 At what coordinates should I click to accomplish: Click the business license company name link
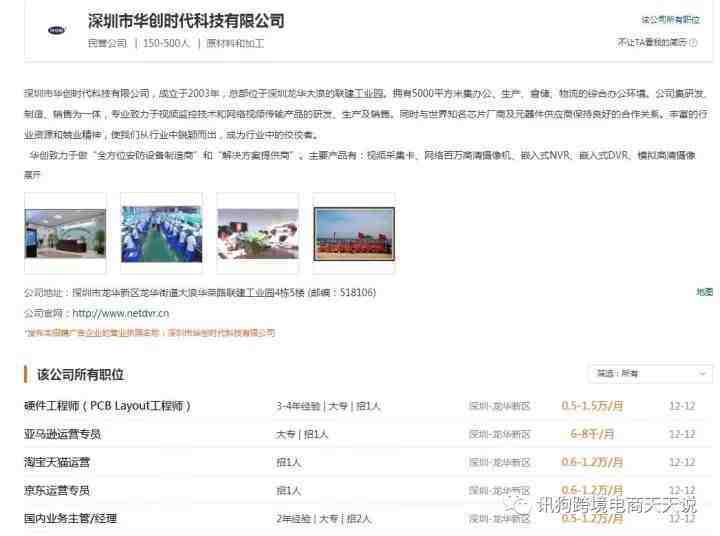[x=220, y=333]
